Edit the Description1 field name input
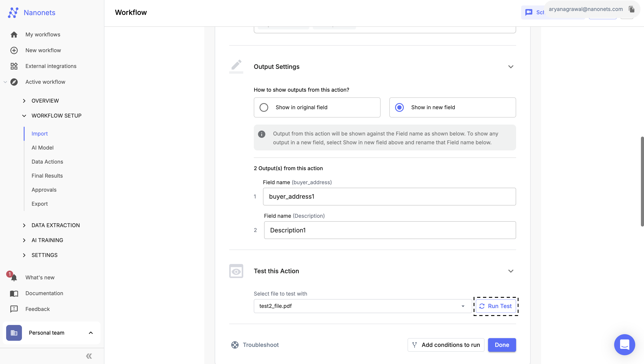 (x=390, y=230)
